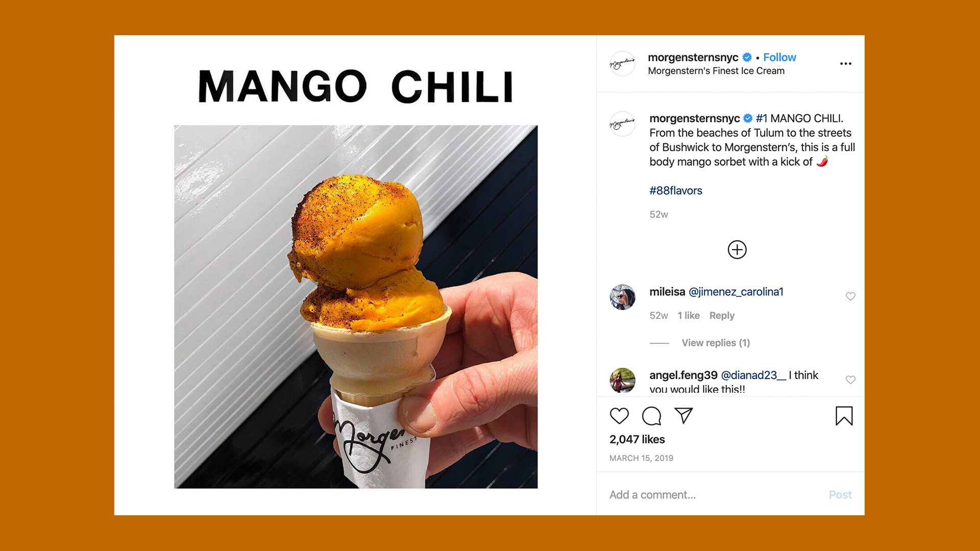Open the three-dot more options menu
The width and height of the screenshot is (980, 551).
846,64
